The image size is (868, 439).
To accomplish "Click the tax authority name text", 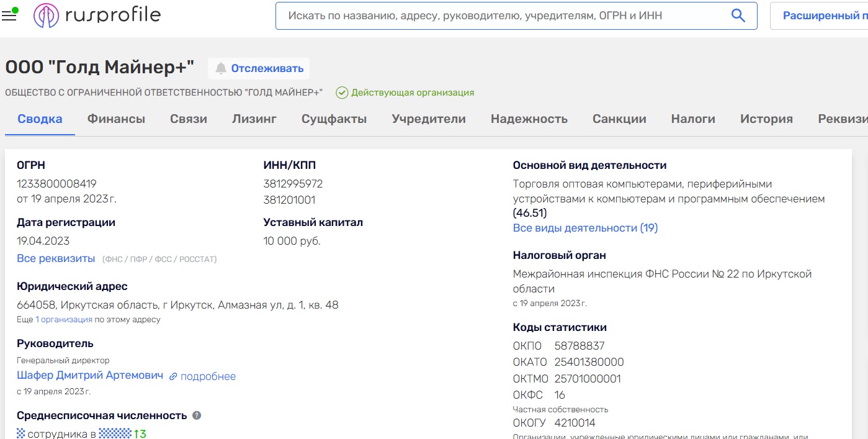I will (662, 281).
